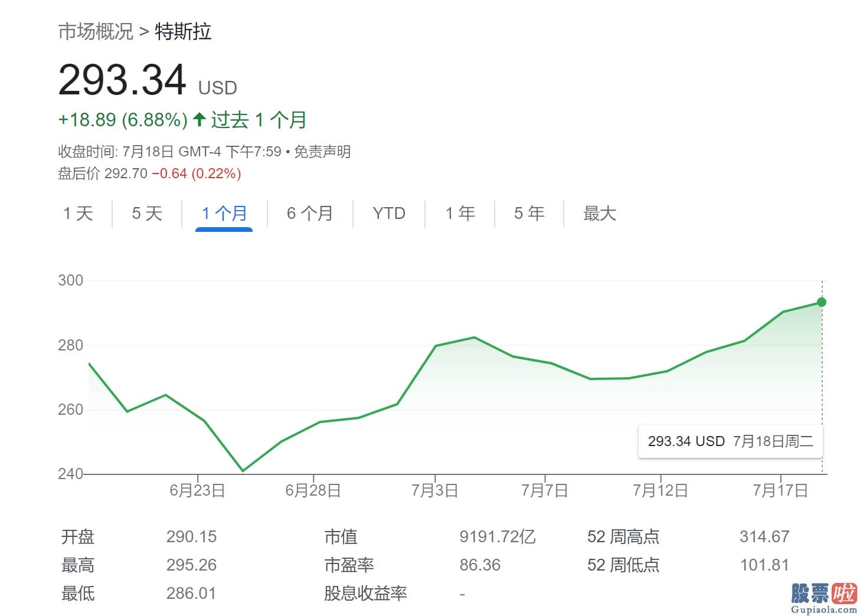Image resolution: width=860 pixels, height=616 pixels.
Task: Click the +18.89 (6.88%) change value
Action: pos(123,120)
